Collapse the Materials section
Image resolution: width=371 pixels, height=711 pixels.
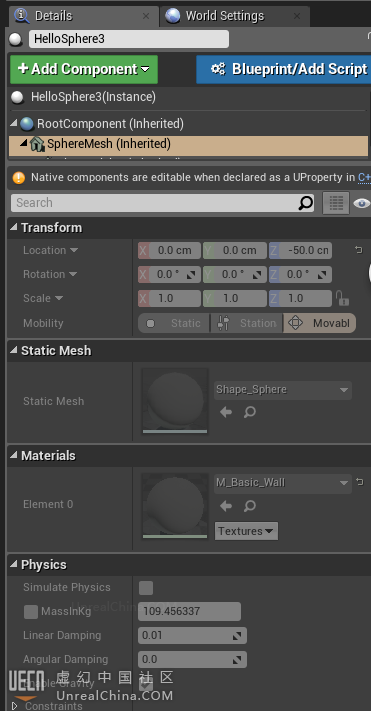(14, 455)
